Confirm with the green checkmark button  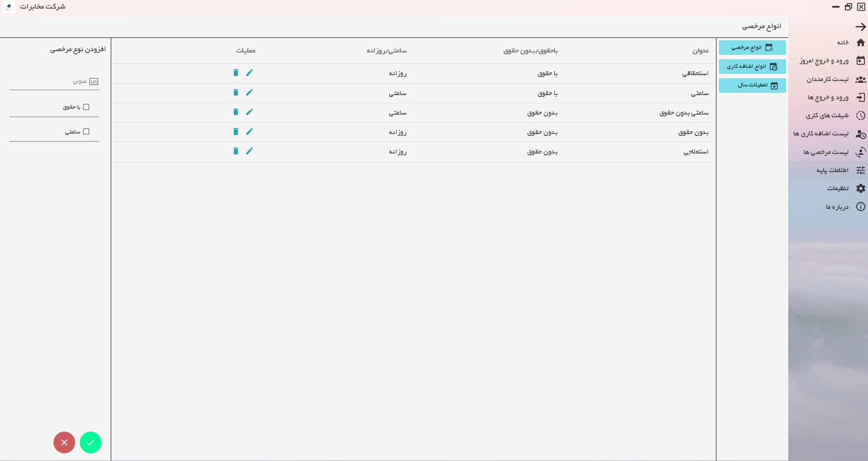(x=91, y=442)
